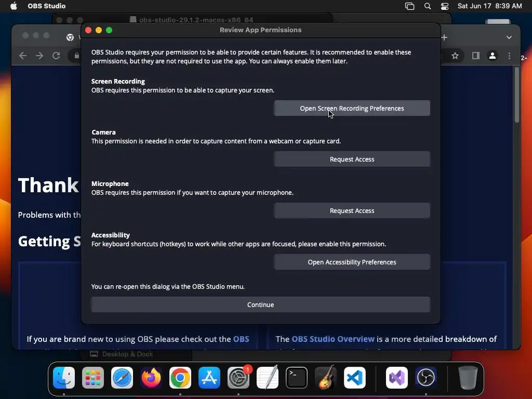Launch Firefox from the Dock

(151, 378)
